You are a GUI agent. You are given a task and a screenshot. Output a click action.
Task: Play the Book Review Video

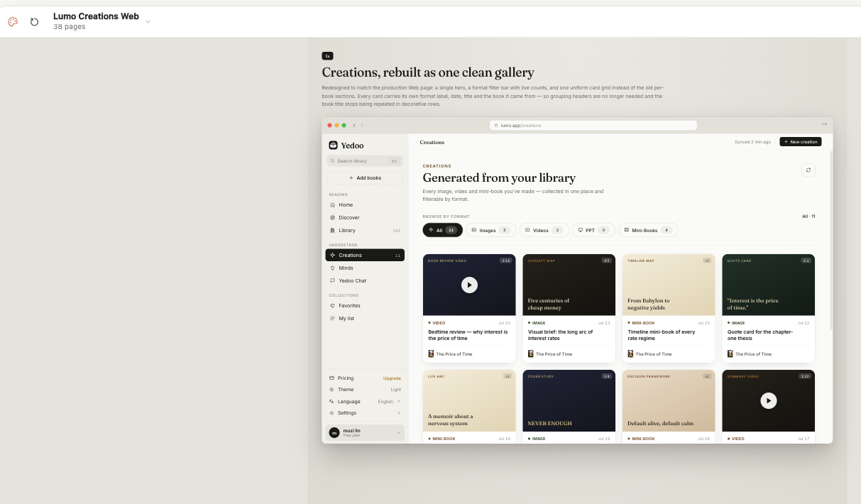(x=469, y=285)
